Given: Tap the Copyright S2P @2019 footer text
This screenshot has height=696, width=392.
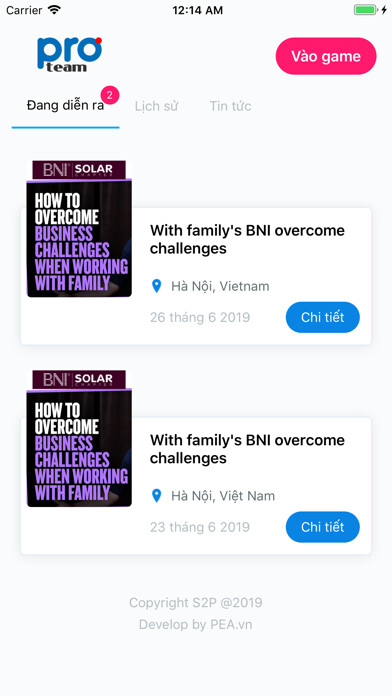Looking at the screenshot, I should pyautogui.click(x=196, y=603).
